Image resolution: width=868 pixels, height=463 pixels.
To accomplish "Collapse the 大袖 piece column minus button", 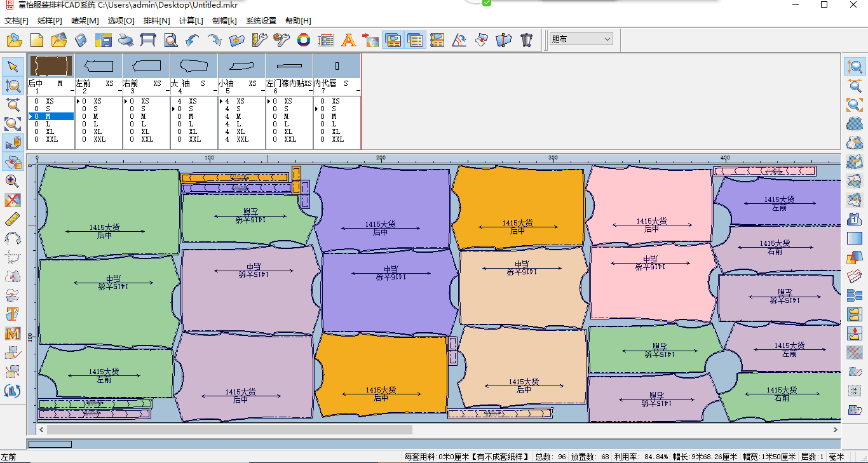I will point(214,91).
